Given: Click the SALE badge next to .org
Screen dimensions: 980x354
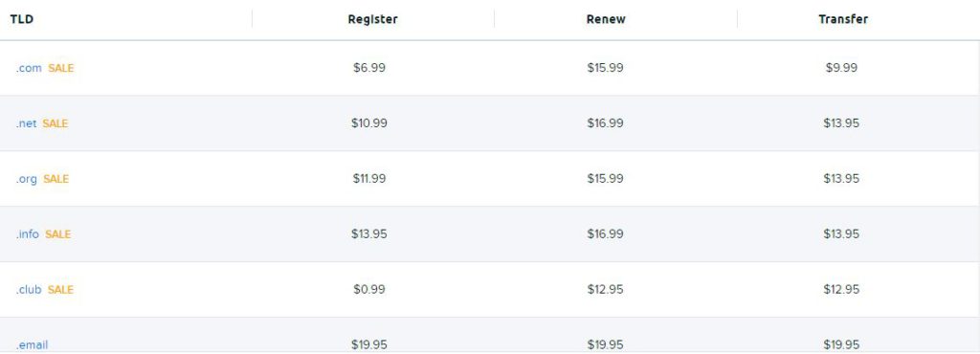Looking at the screenshot, I should click(56, 179).
